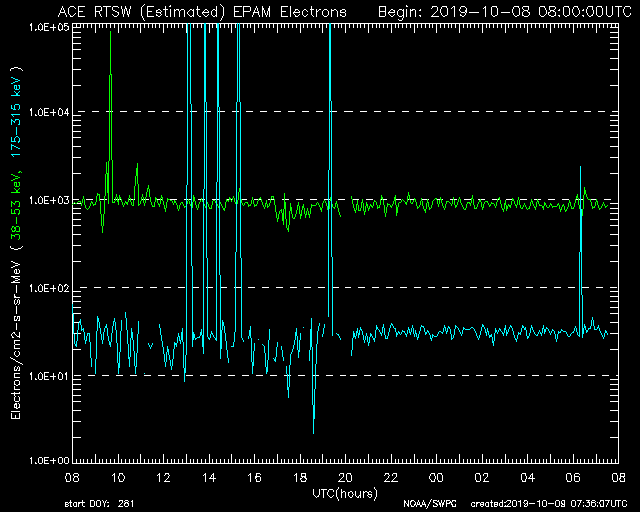This screenshot has width=640, height=512.
Task: Click the 00 hour tick on x-axis
Action: [437, 479]
